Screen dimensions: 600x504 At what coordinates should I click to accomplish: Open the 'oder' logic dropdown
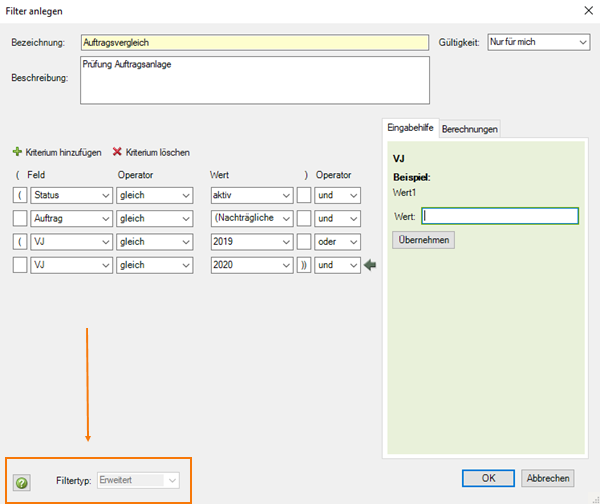coord(338,242)
